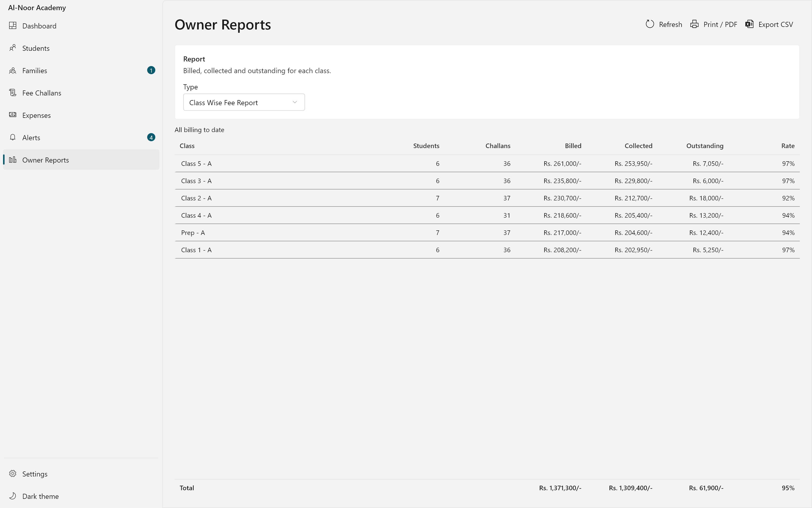Navigate to Students
Screen dimensions: 812x508
pyautogui.click(x=81, y=48)
